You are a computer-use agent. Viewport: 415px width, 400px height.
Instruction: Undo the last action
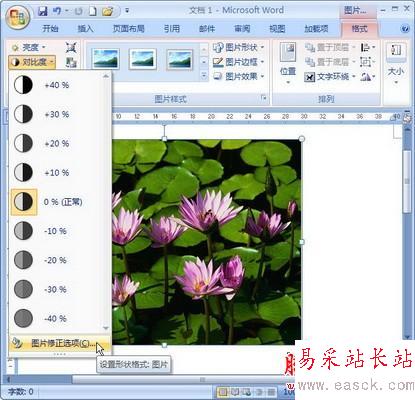(x=57, y=11)
